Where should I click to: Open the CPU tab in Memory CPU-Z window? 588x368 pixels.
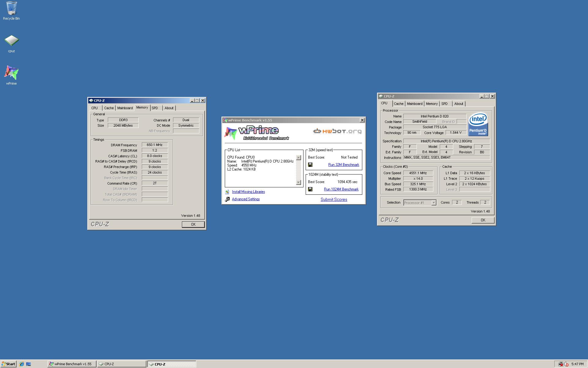tap(95, 108)
